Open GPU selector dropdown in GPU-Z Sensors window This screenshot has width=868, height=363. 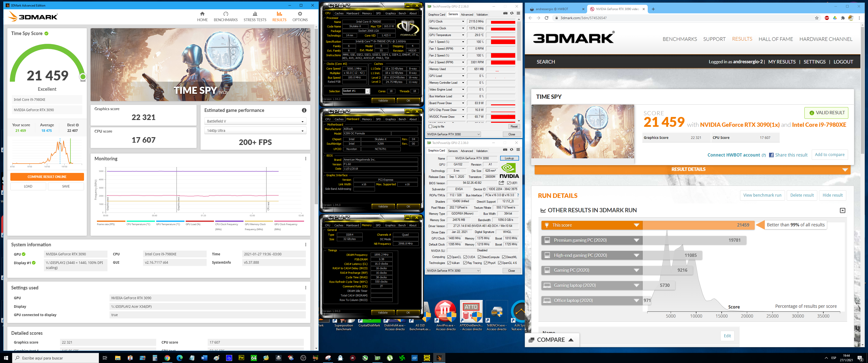pos(453,134)
